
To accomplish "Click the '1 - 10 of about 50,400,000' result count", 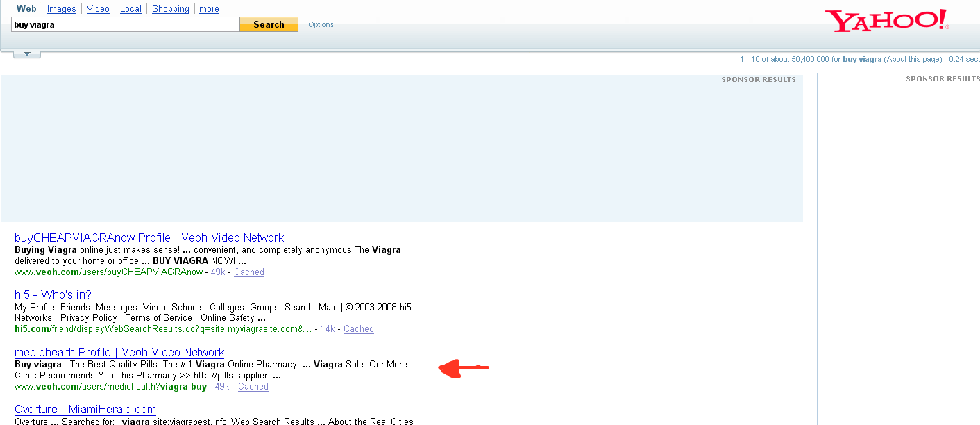I will (784, 59).
